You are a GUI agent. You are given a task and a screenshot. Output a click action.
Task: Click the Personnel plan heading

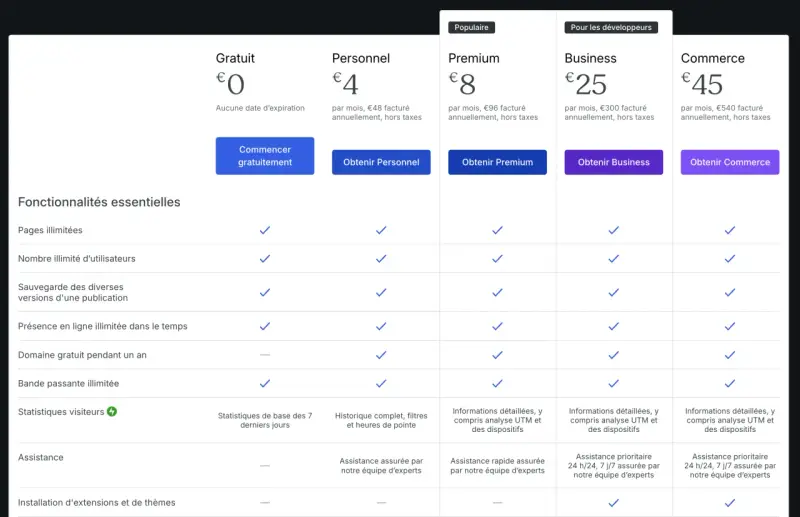tap(361, 58)
